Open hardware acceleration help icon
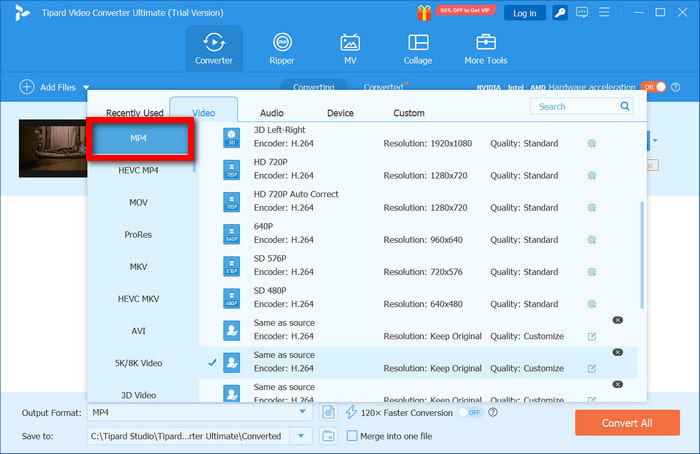Screen dimensions: 700x454 [x=675, y=87]
